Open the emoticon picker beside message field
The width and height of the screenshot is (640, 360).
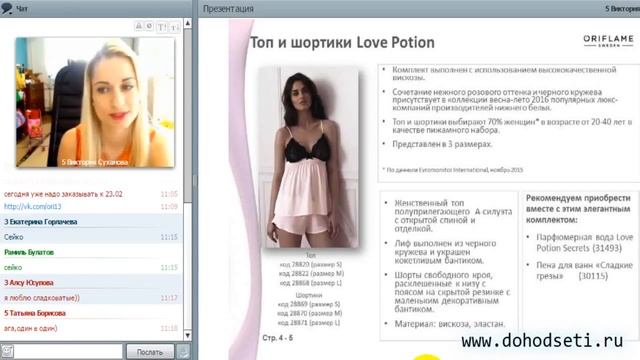tap(7, 351)
